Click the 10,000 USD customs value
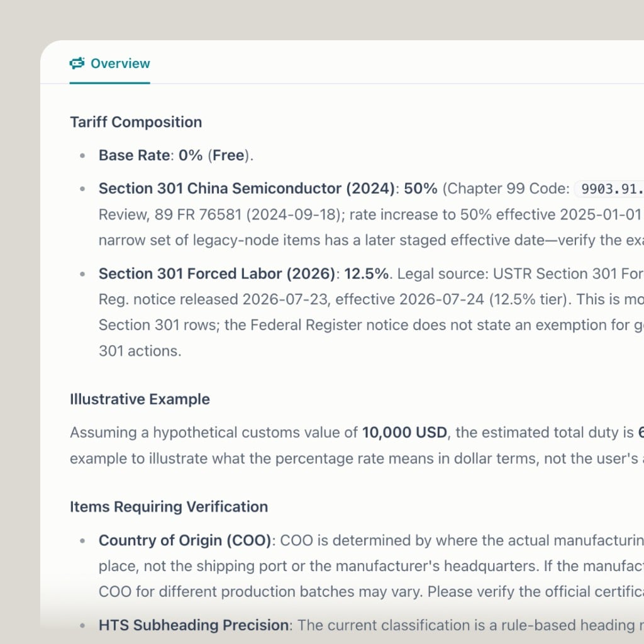Viewport: 644px width, 644px height. point(404,433)
